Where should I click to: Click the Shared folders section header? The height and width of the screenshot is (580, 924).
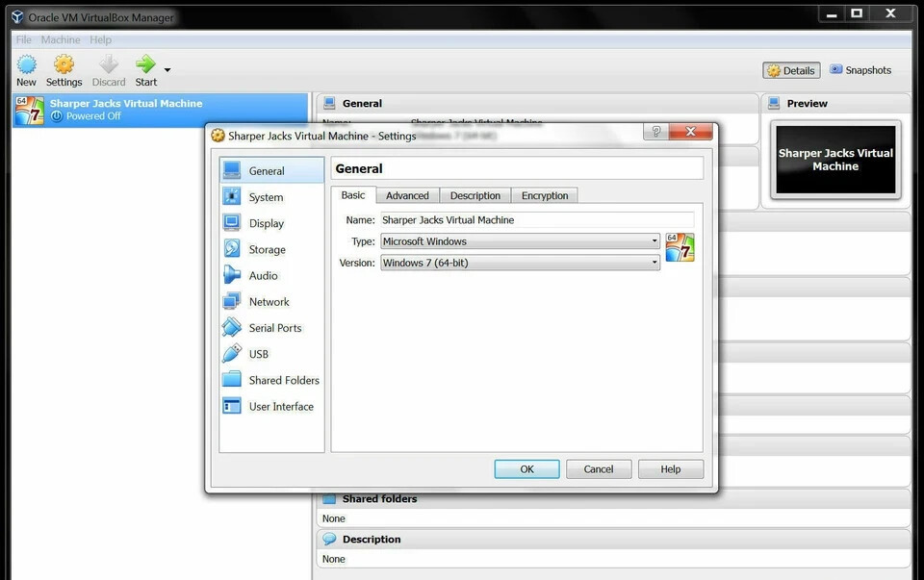pyautogui.click(x=614, y=499)
